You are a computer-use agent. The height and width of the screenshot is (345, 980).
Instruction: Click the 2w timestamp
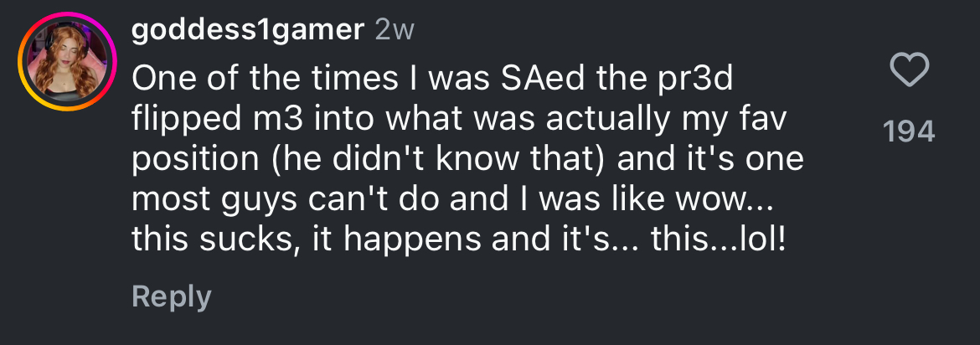[395, 30]
